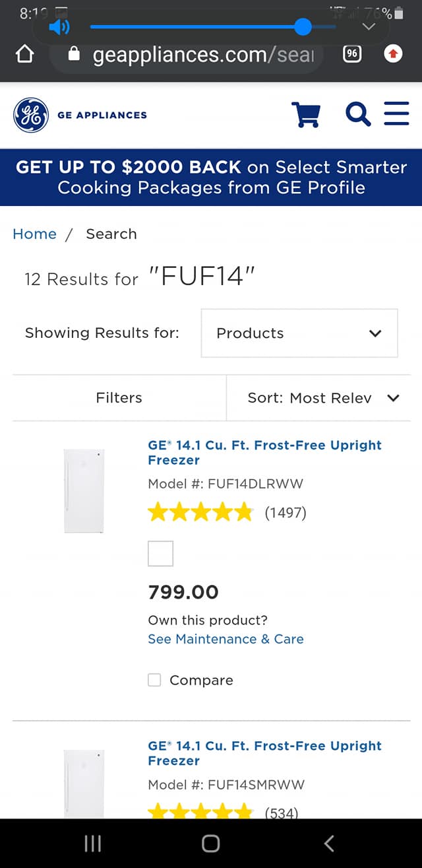Expand the volume panel chevron
Image resolution: width=422 pixels, height=868 pixels.
[369, 27]
